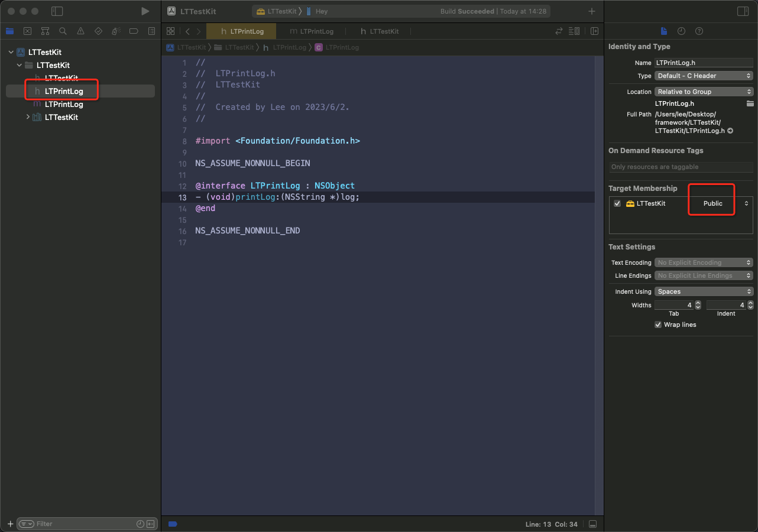The width and height of the screenshot is (758, 532).
Task: Switch to the h LTTestKit tab
Action: coord(380,31)
